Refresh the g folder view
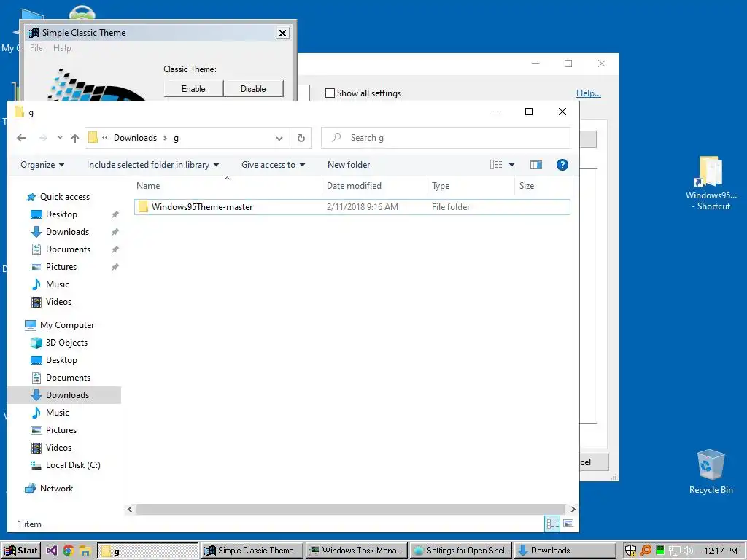Viewport: 747px width, 560px height. [301, 138]
